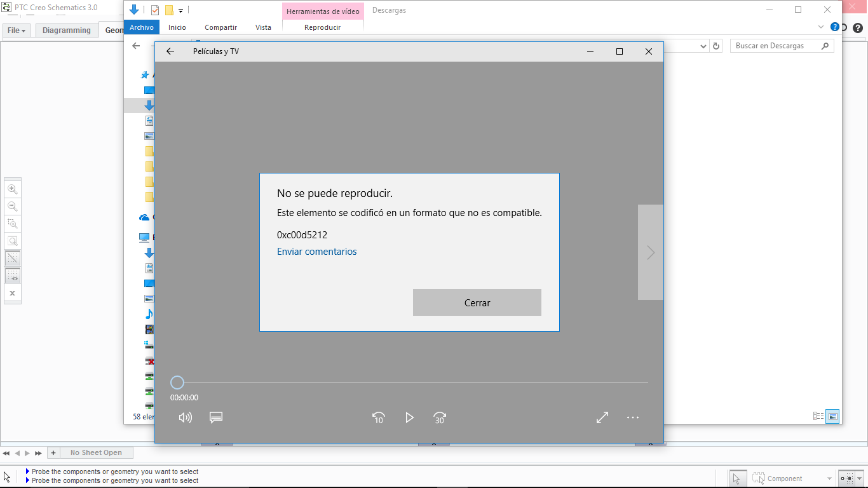The height and width of the screenshot is (488, 868).
Task: Go back in Películas y TV
Action: (170, 51)
